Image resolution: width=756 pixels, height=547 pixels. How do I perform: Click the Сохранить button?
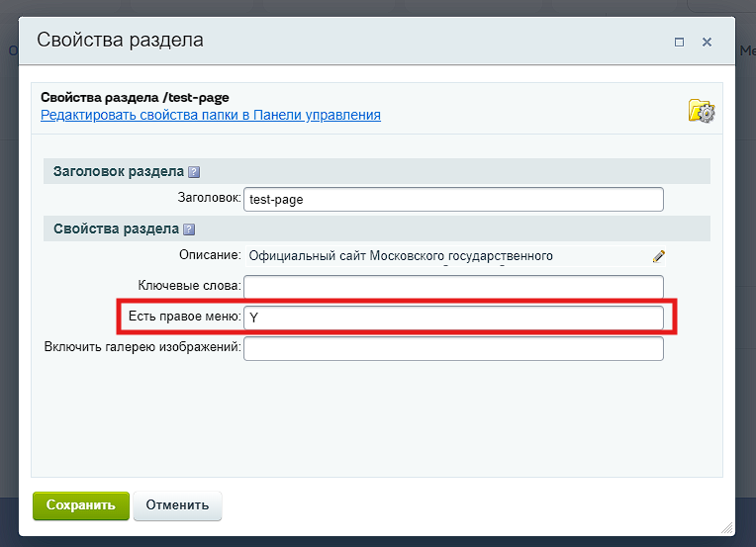(x=81, y=505)
